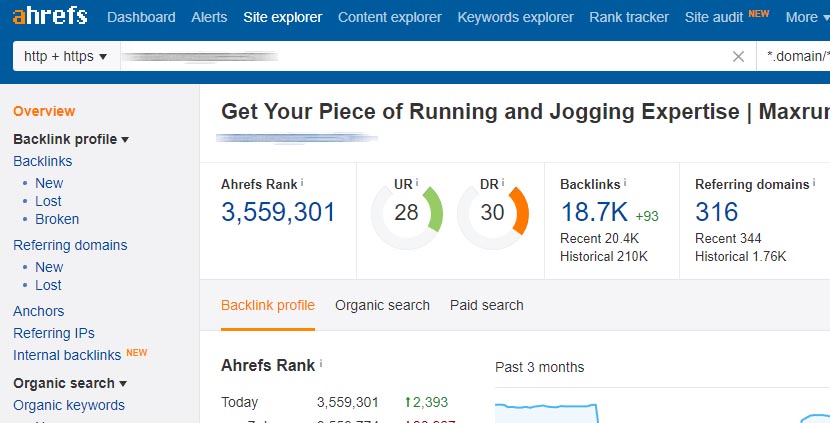The height and width of the screenshot is (423, 830).
Task: Click the URL input field
Action: tap(420, 56)
